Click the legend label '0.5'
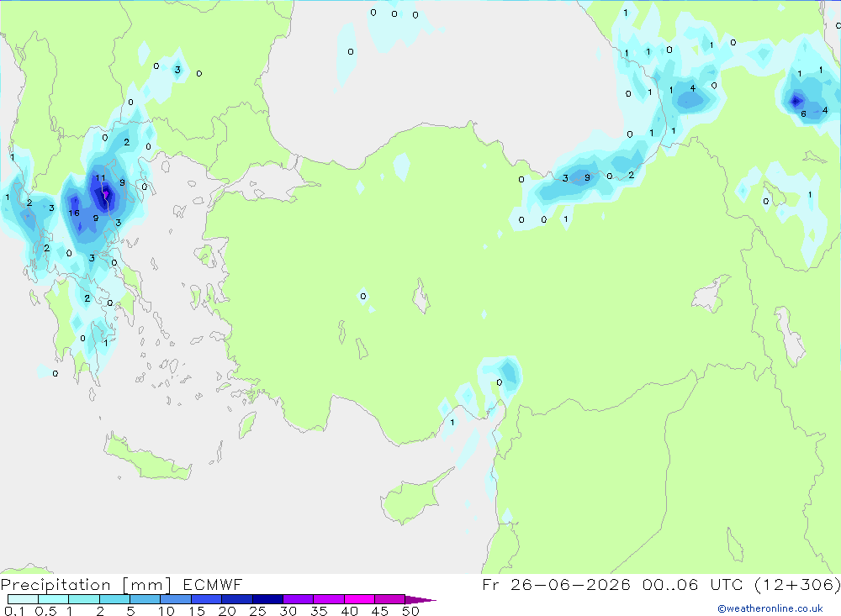Screen dimensions: 841x616 click(45, 611)
